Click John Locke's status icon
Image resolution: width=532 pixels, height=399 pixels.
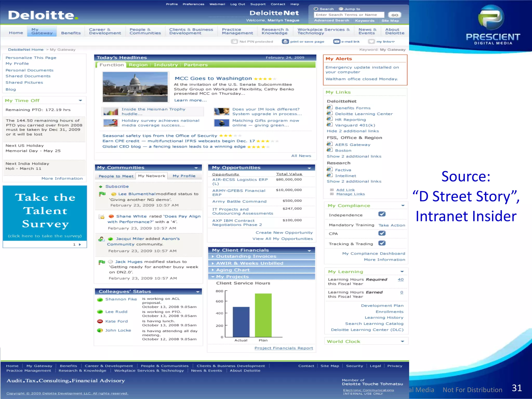click(100, 330)
